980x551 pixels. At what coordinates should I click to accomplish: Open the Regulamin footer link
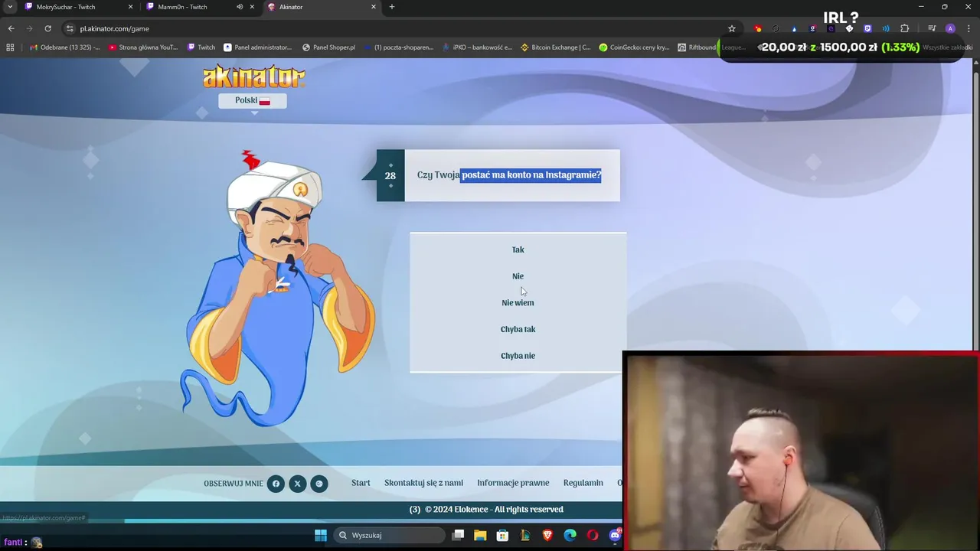click(583, 483)
